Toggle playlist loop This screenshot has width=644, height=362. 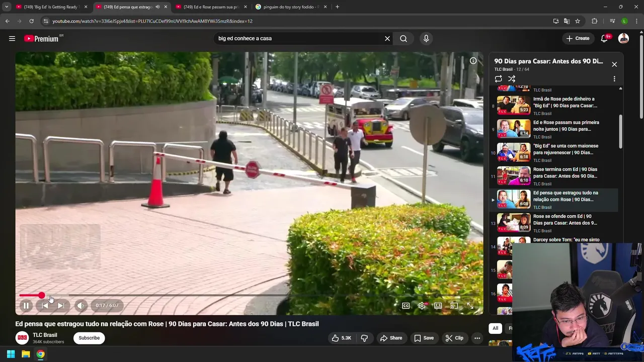coord(499,79)
